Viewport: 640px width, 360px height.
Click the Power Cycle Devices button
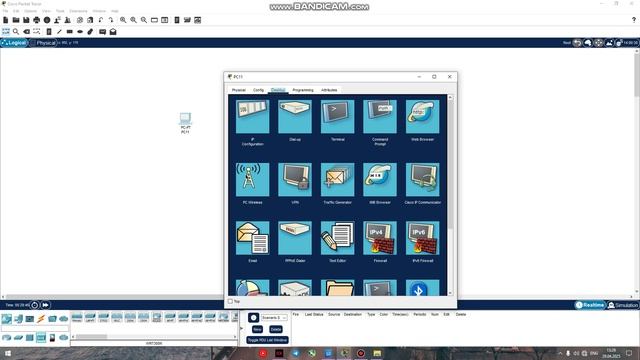tap(35, 305)
